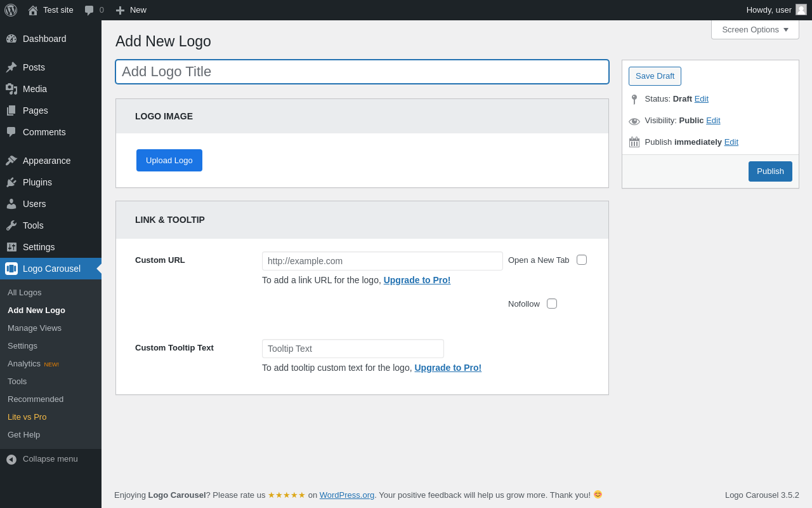Click the Add Logo Title field
The width and height of the screenshot is (812, 508).
click(x=362, y=72)
